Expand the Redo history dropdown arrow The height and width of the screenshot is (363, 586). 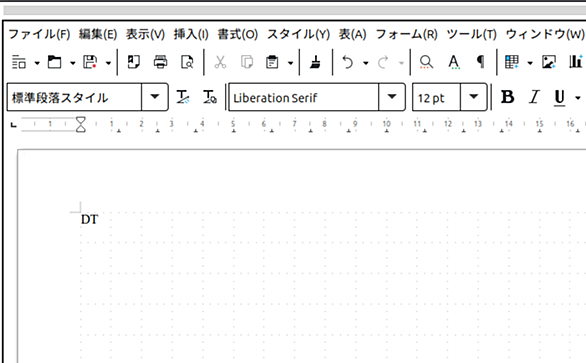click(401, 63)
